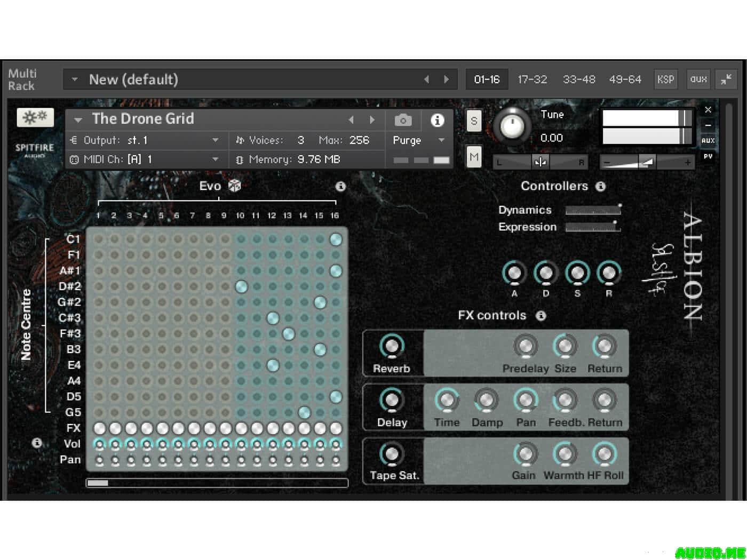Toggle the Tape Sat. effect on/off
The width and height of the screenshot is (747, 560).
tap(392, 454)
